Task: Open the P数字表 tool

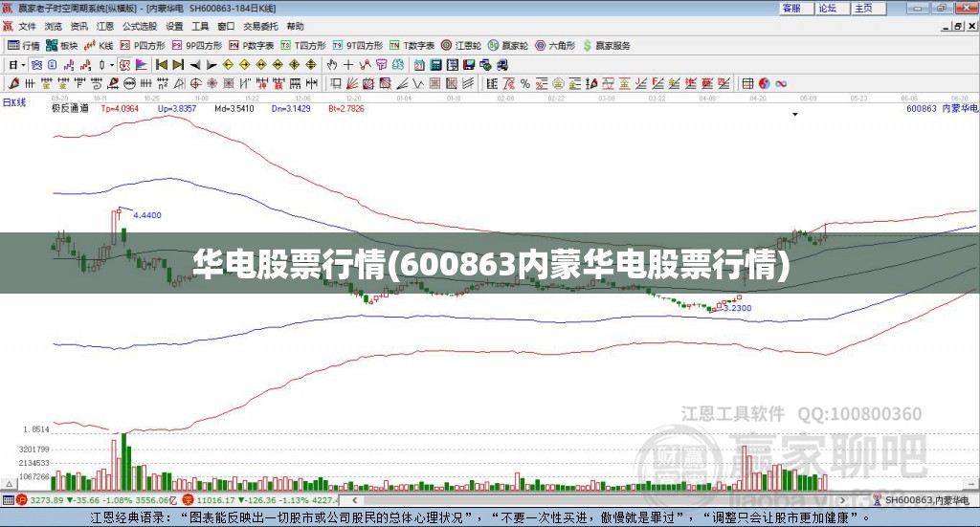Action: 252,46
